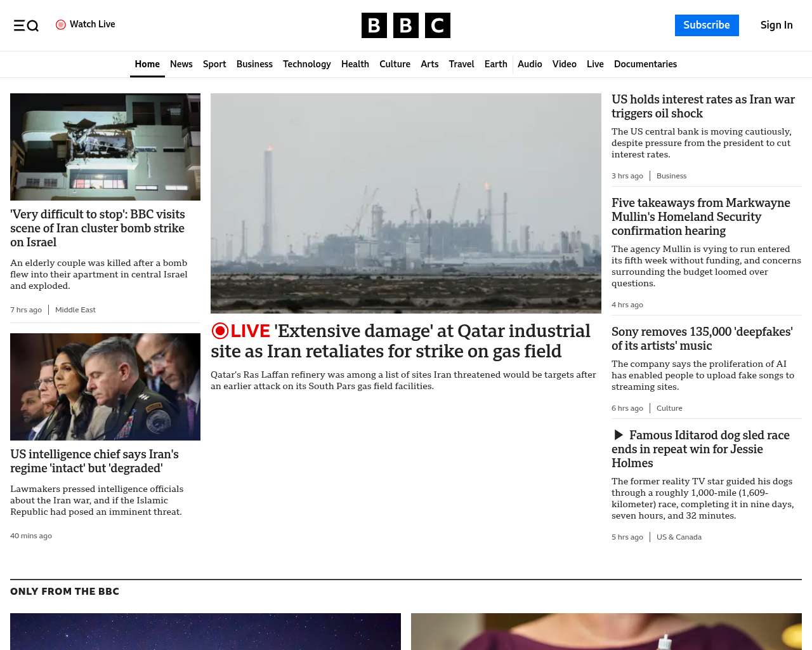Open the menu and search icon
The height and width of the screenshot is (650, 812).
point(26,25)
